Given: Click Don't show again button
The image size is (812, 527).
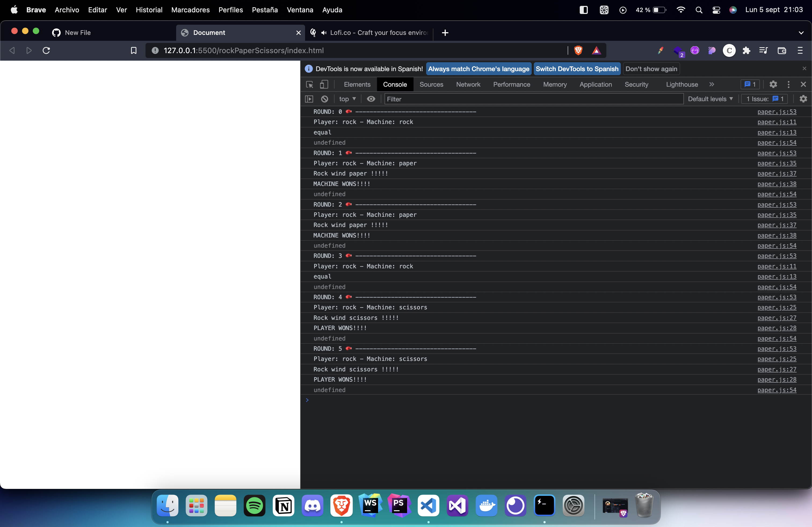Looking at the screenshot, I should 651,69.
